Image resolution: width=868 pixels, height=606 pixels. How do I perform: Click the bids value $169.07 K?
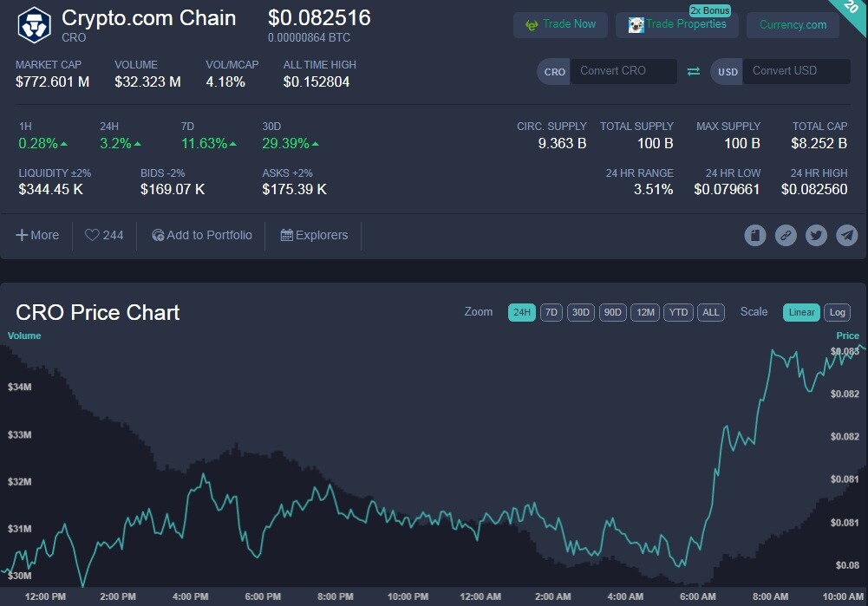coord(173,189)
